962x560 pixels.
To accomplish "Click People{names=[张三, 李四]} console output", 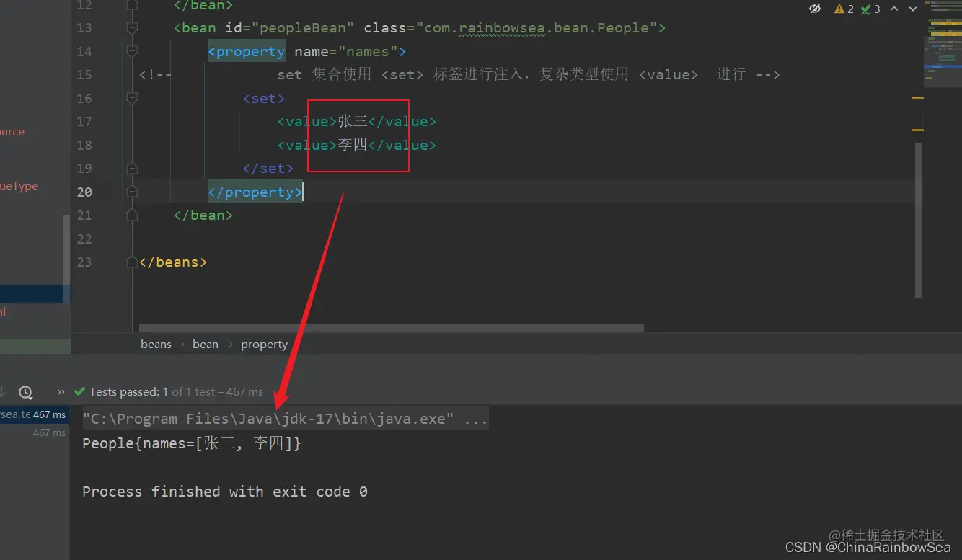I will (x=192, y=443).
